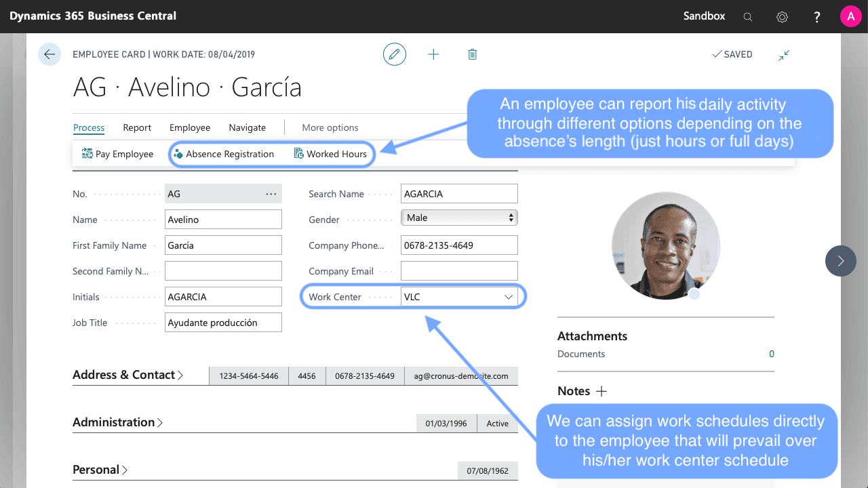Collapse the card with the shrink icon
868x488 pixels.
784,55
